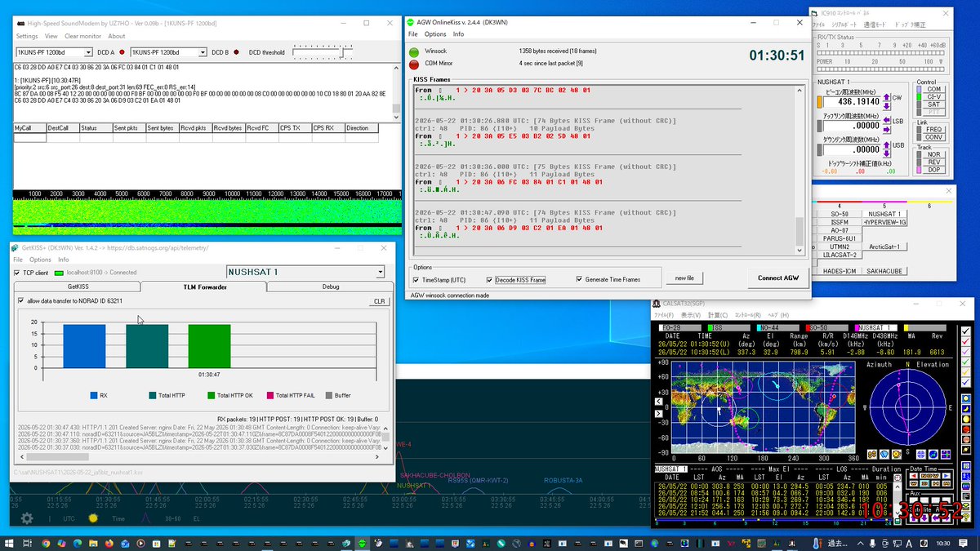Viewport: 980px width, 551px height.
Task: Click the left arrow beside the CALSAT32 world map
Action: tap(659, 402)
